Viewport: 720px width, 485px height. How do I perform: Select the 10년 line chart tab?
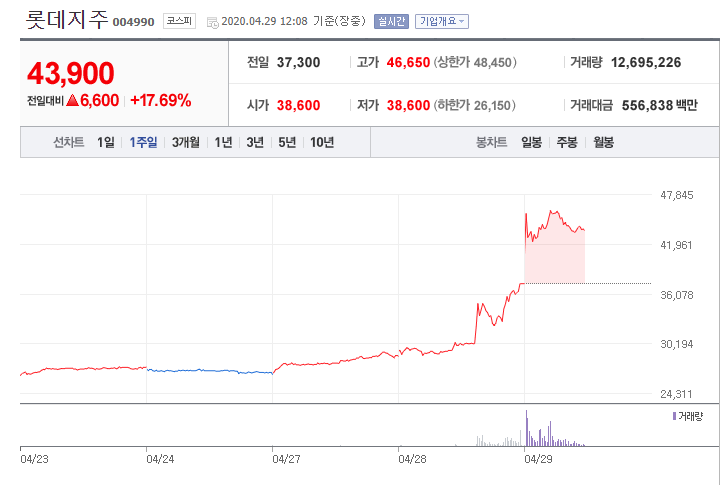click(x=322, y=142)
